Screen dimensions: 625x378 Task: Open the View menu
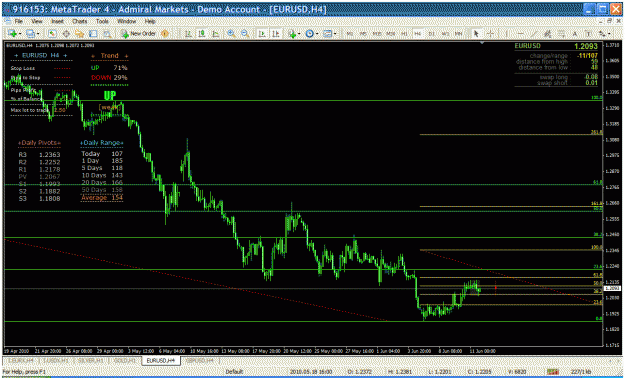[x=37, y=21]
